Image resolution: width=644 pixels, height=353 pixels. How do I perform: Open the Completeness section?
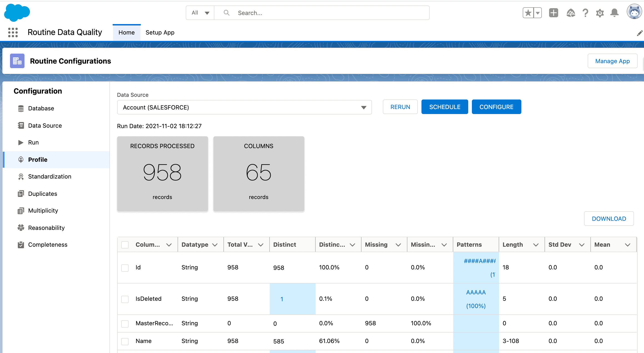pos(47,244)
